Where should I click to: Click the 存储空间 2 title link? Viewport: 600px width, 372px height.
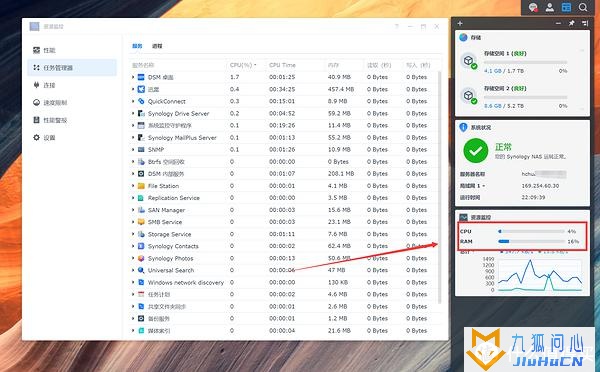(x=505, y=88)
